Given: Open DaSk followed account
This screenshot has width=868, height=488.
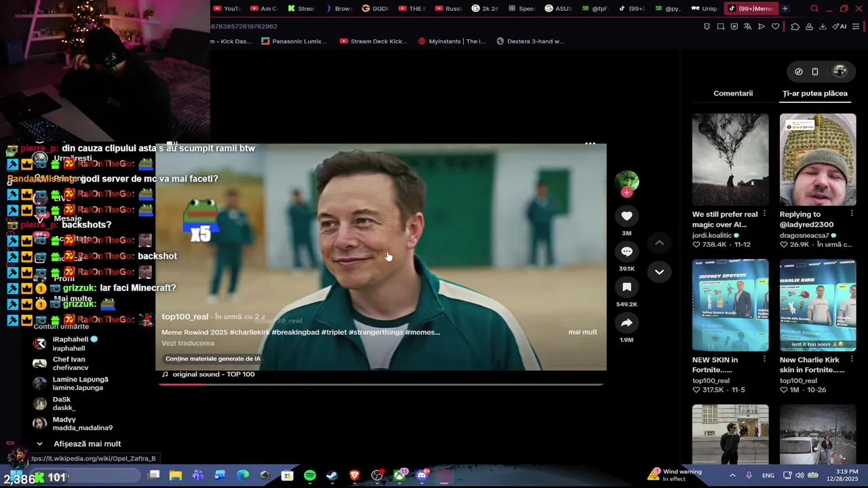Looking at the screenshot, I should tap(54, 403).
